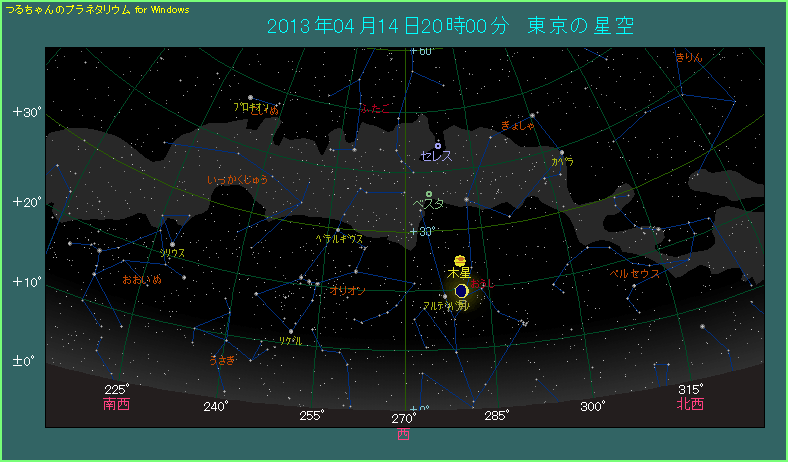788x462 pixels.
Task: Click the Auriga (ぎょしゃ) constellation label
Action: pyautogui.click(x=519, y=125)
